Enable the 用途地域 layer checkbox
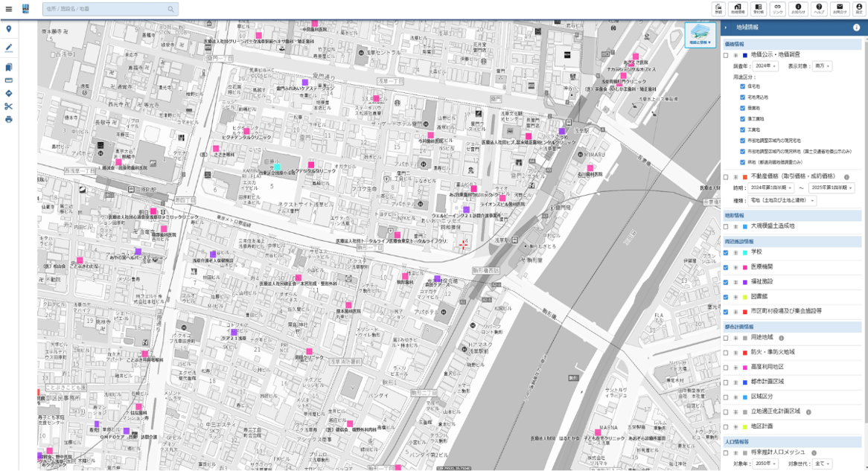The width and height of the screenshot is (868, 471). tap(726, 338)
